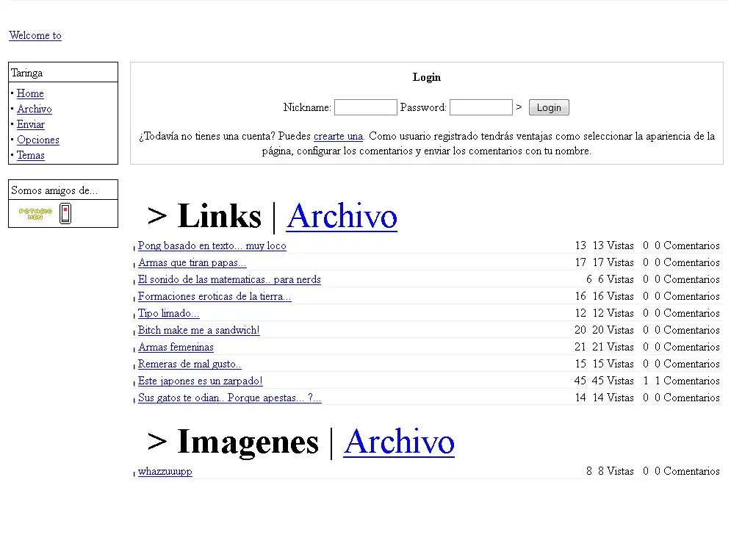The height and width of the screenshot is (560, 731).
Task: Click '1 Comentarios' in japones row
Action: [687, 381]
